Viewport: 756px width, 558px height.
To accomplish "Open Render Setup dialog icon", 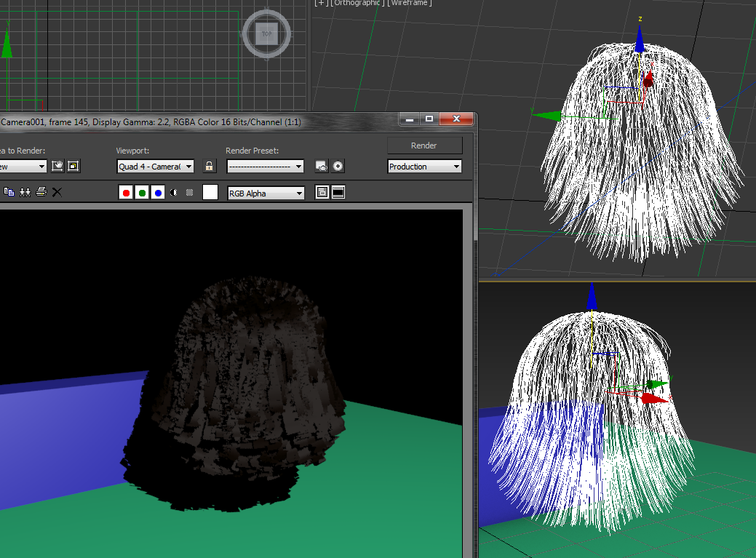I will [322, 167].
